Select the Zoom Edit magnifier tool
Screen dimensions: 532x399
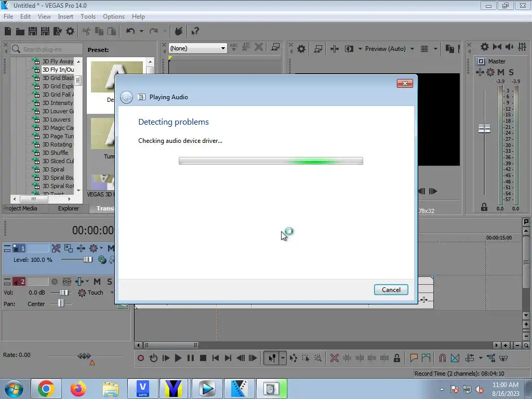point(318,358)
